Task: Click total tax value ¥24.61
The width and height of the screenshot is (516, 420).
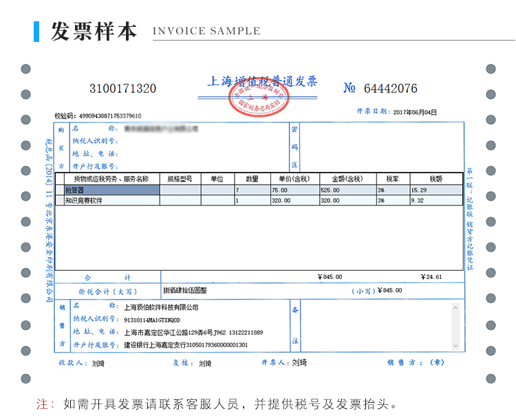Action: pos(430,277)
